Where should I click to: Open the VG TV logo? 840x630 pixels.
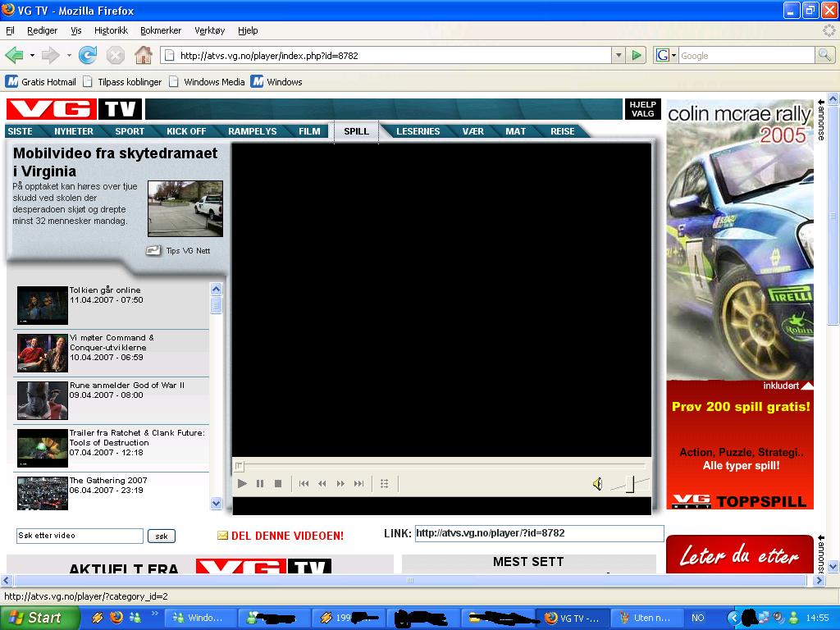(74, 109)
